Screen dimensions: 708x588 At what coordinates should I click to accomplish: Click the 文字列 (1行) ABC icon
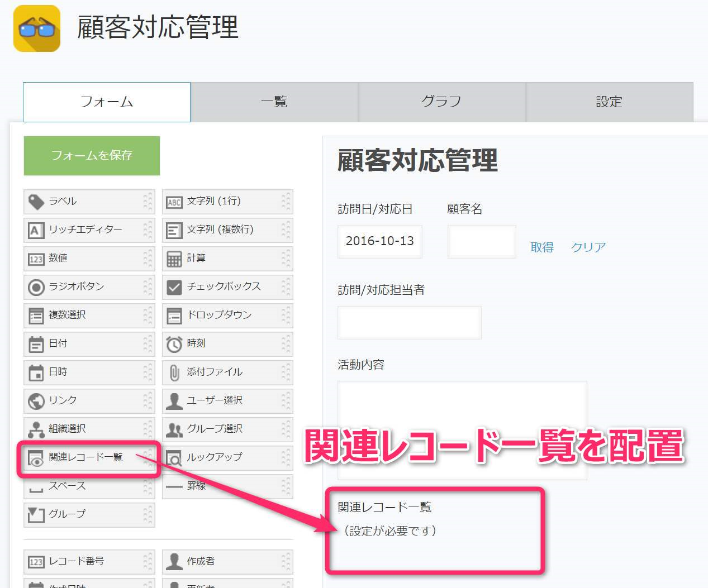174,202
